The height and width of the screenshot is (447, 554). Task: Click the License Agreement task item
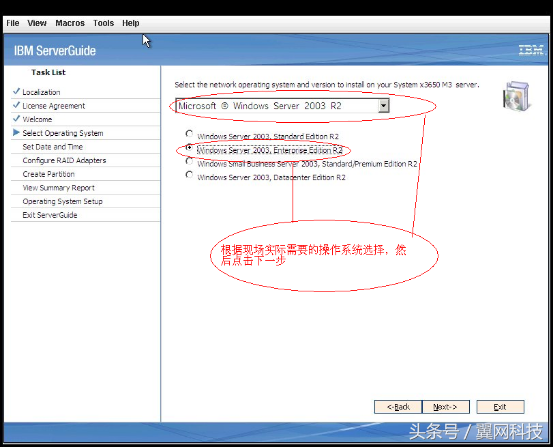click(x=54, y=106)
